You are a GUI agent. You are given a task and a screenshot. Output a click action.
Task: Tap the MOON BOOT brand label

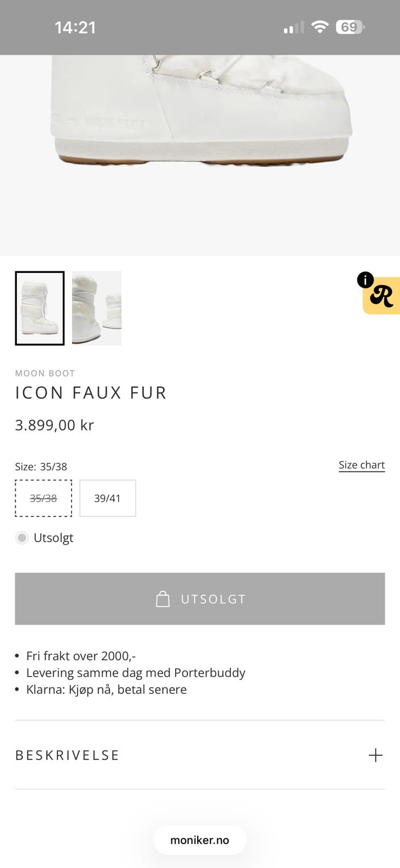(x=45, y=373)
